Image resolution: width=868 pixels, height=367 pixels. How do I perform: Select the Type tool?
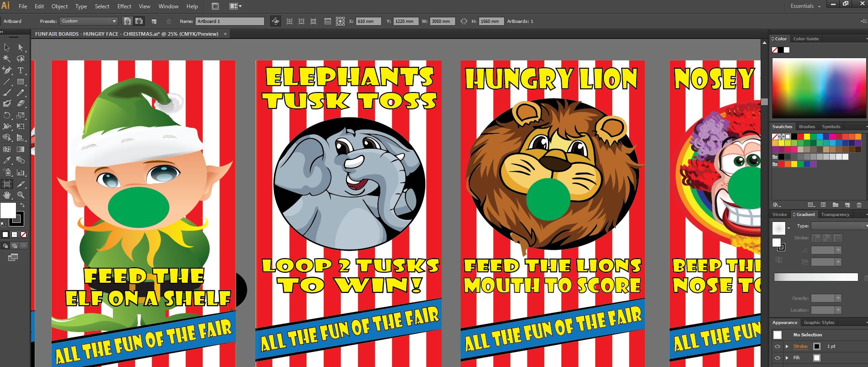(21, 70)
